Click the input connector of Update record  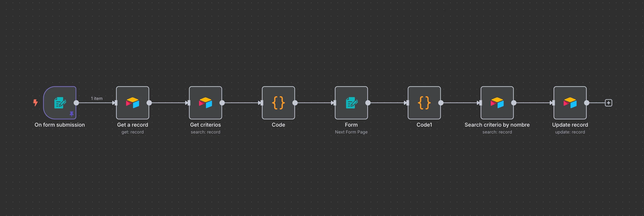tap(553, 103)
